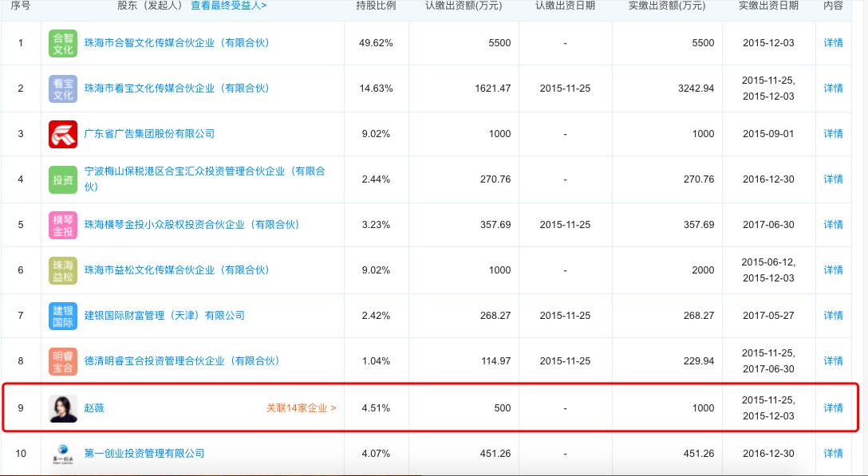
Task: Open 建银国际财富管理（天津）有限公司 link
Action: pos(164,316)
